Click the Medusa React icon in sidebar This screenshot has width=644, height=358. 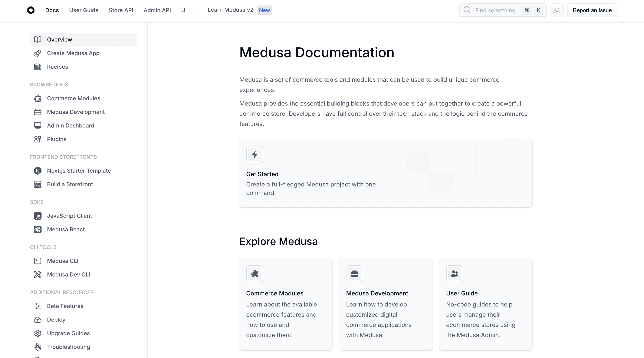click(x=38, y=229)
